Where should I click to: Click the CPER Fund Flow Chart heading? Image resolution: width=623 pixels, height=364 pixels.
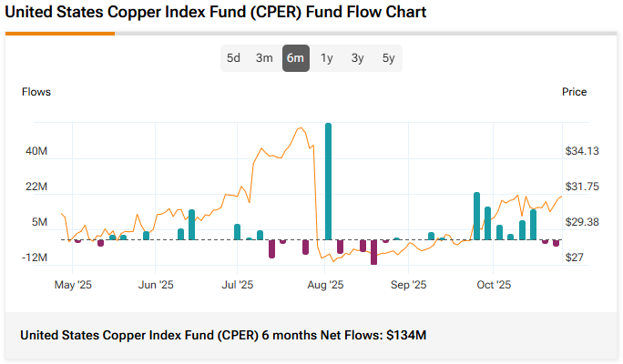216,13
